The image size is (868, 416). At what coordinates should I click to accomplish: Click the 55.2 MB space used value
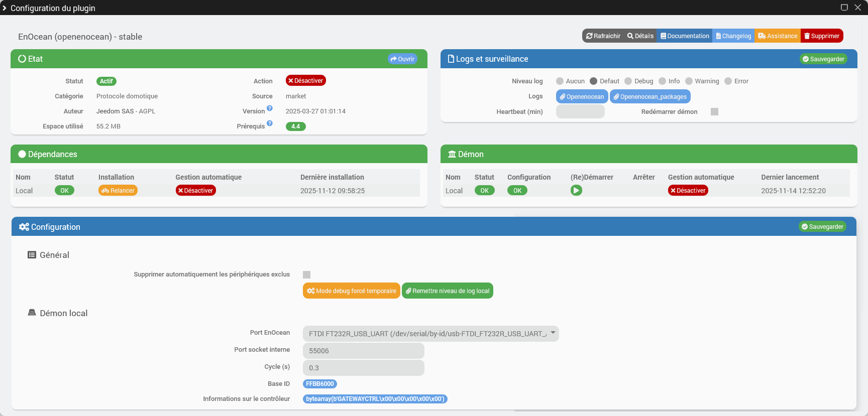pyautogui.click(x=108, y=126)
